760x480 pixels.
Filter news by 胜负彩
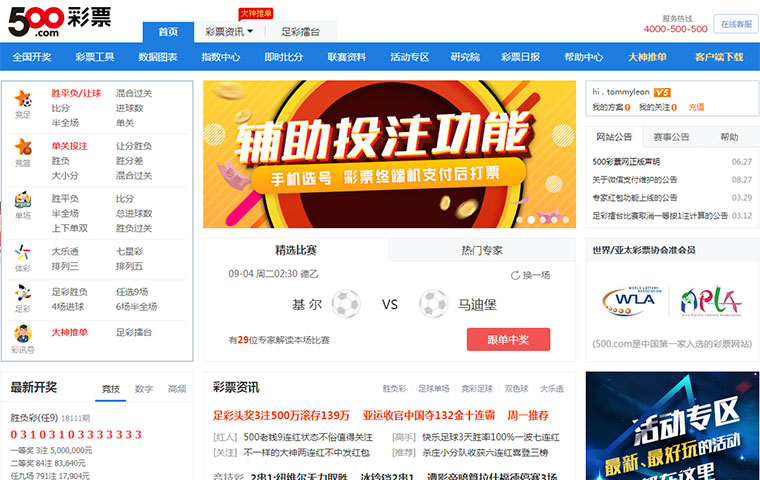395,388
